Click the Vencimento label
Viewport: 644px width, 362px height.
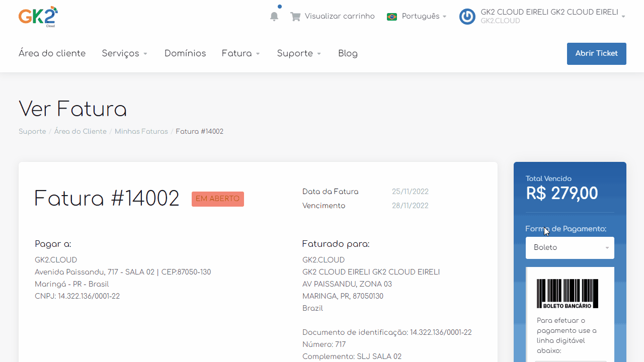(x=324, y=206)
